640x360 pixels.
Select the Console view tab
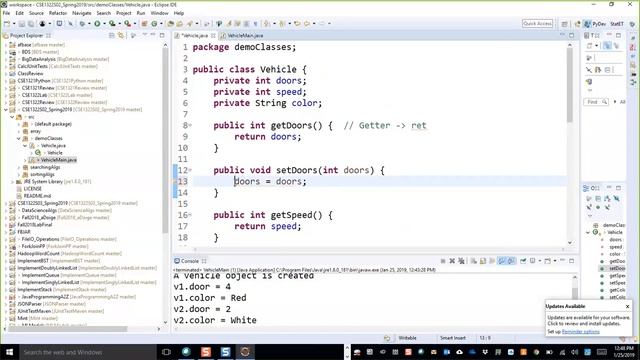coord(190,261)
